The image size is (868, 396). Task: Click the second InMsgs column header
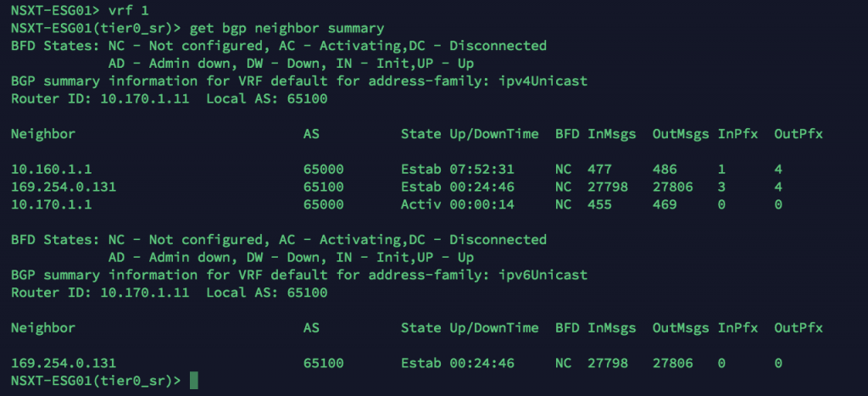(x=612, y=328)
